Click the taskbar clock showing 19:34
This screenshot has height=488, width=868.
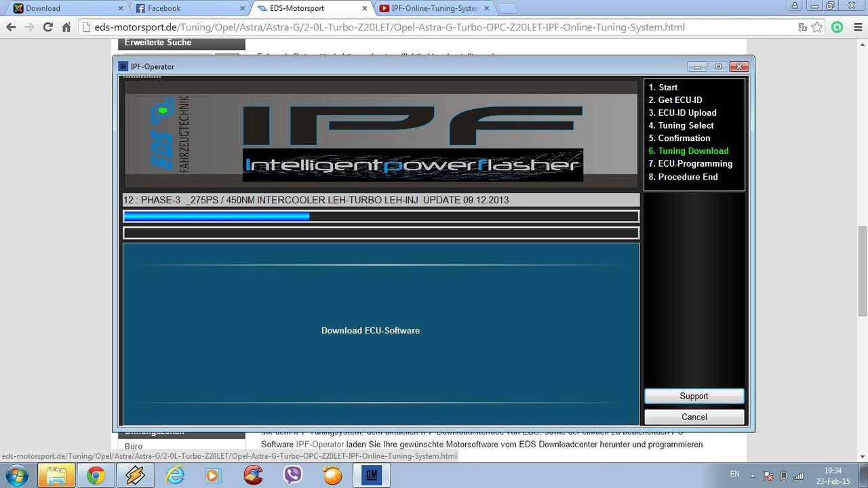tap(833, 476)
